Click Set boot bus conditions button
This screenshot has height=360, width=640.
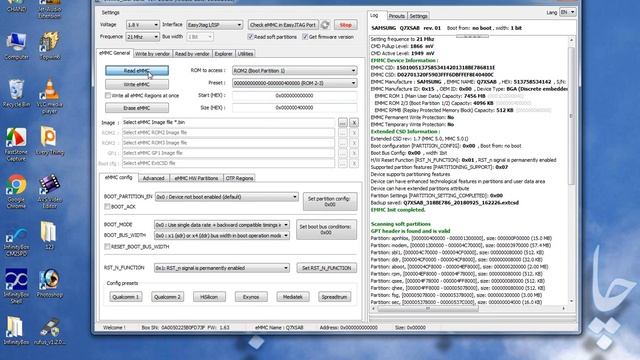[326, 229]
